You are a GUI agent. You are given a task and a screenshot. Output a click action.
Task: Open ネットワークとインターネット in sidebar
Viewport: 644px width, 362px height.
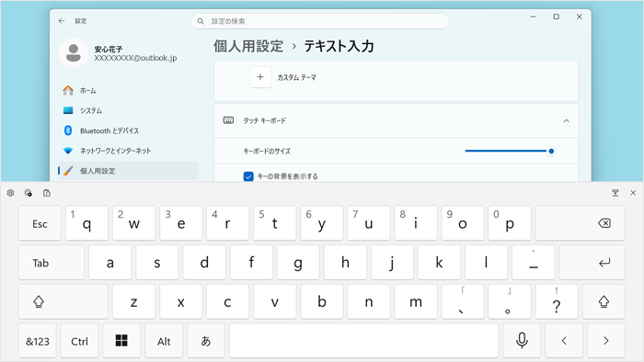coord(128,151)
